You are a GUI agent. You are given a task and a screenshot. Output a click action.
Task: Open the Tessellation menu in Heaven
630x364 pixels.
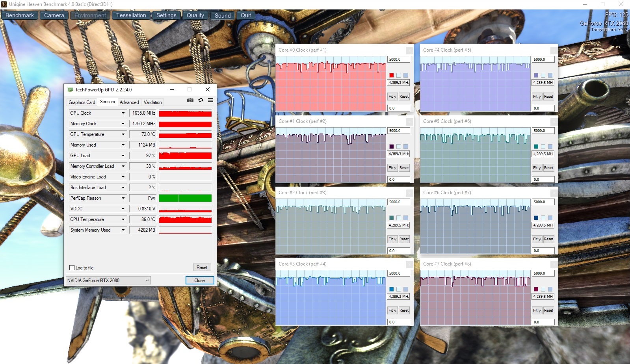(x=131, y=15)
